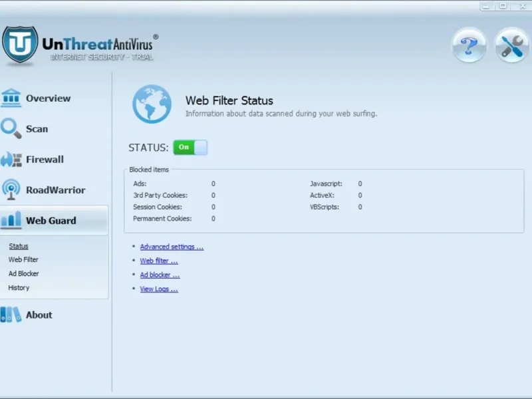Open help via the question mark icon

[x=469, y=45]
